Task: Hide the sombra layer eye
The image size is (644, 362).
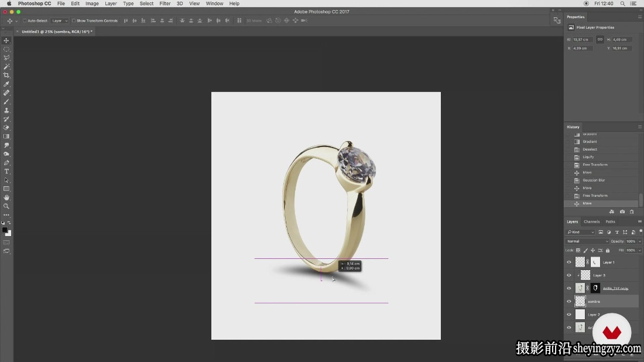Action: [569, 302]
